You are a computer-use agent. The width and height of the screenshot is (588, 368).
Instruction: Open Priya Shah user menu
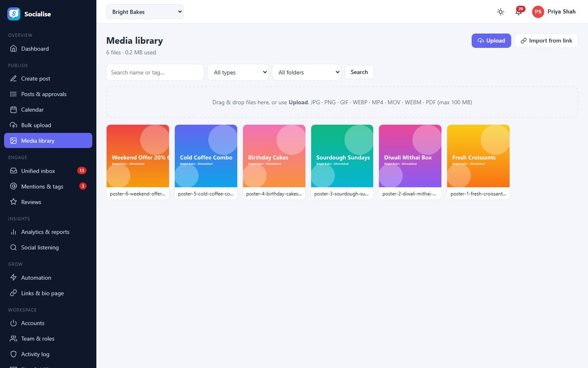click(554, 12)
